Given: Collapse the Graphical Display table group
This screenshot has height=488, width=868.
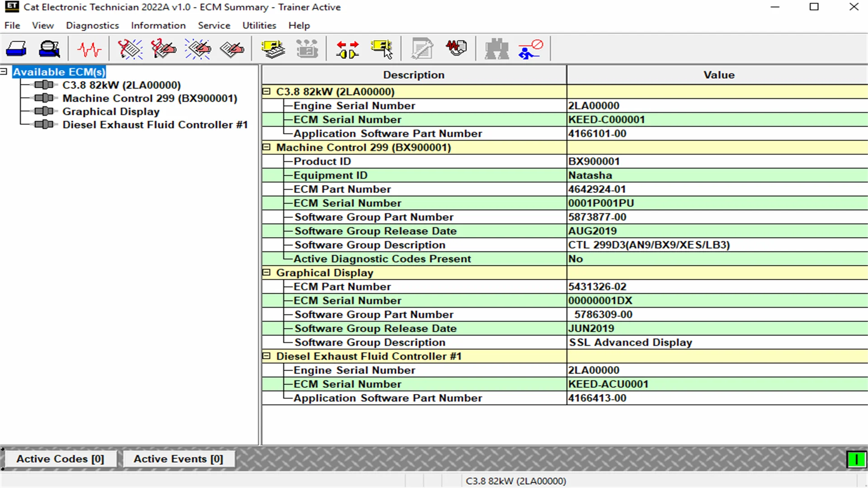Looking at the screenshot, I should pyautogui.click(x=267, y=272).
